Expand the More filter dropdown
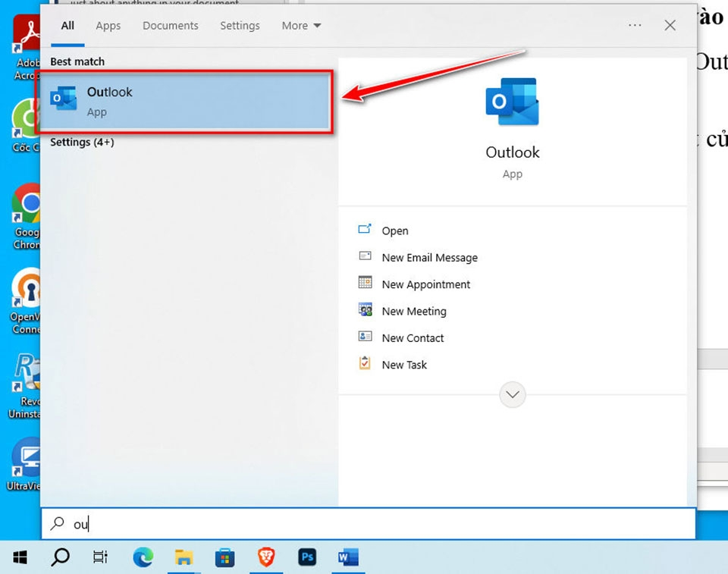The height and width of the screenshot is (574, 728). [301, 26]
